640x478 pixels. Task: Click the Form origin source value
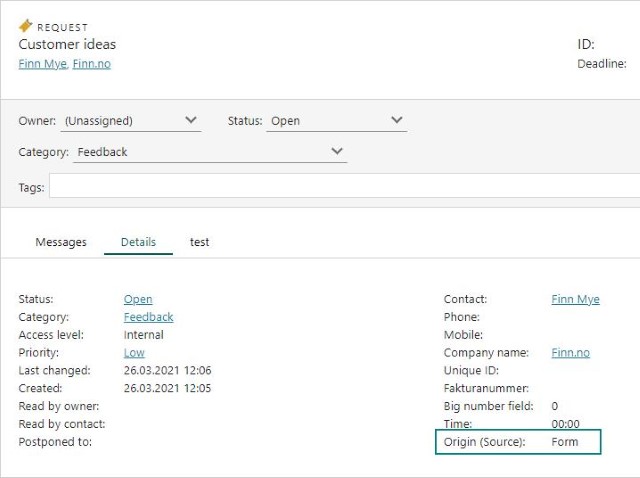tap(565, 442)
